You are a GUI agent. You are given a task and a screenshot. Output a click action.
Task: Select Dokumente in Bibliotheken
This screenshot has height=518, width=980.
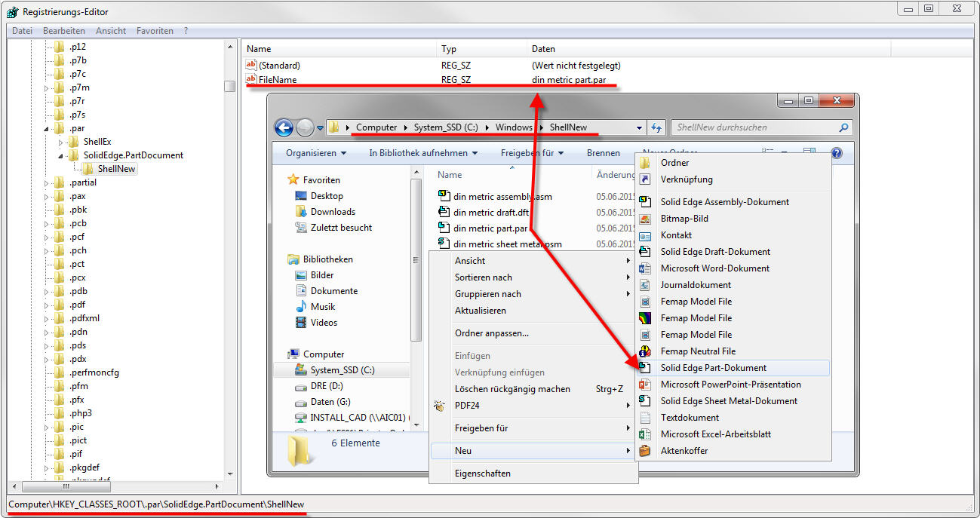pyautogui.click(x=334, y=291)
